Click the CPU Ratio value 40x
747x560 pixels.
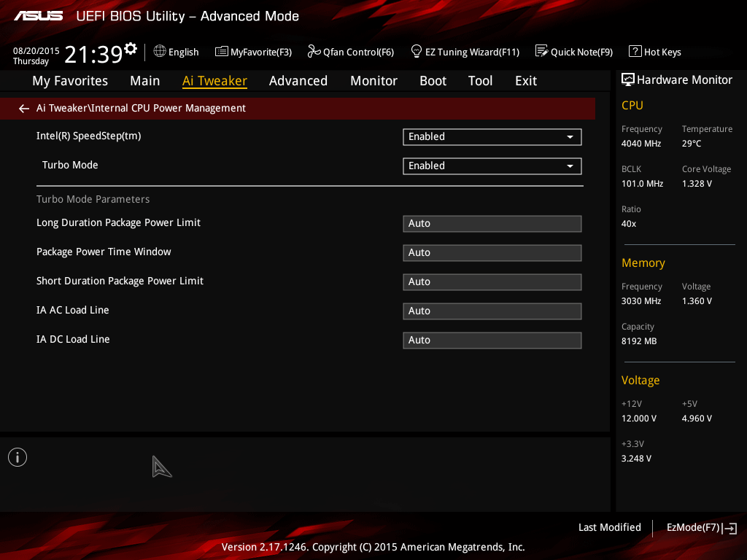click(629, 224)
